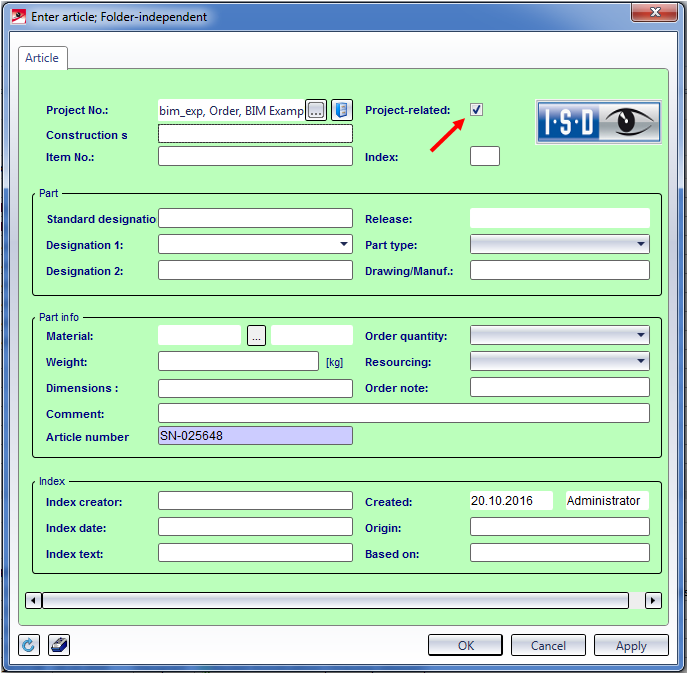The image size is (688, 678).
Task: Click the Apply button
Action: pos(631,645)
